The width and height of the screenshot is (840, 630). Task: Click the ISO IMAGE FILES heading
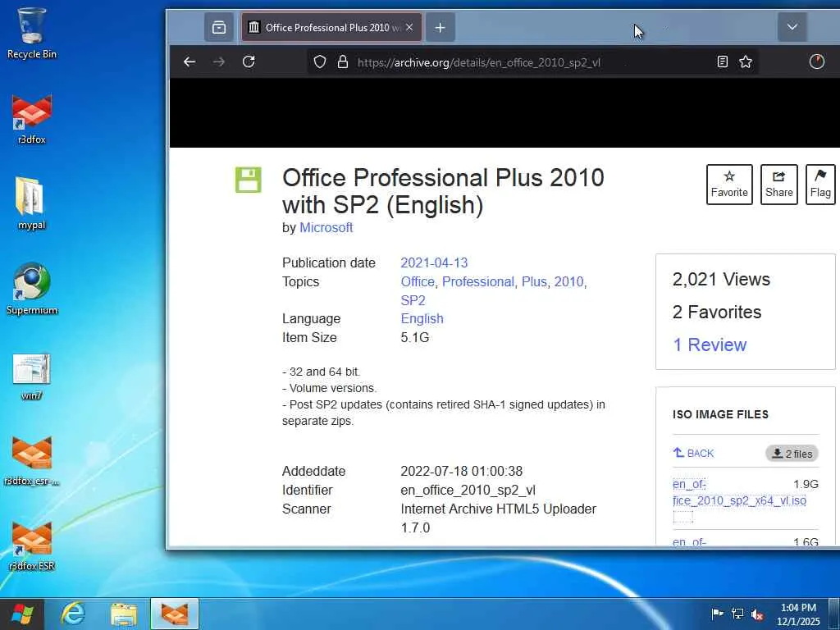point(720,414)
